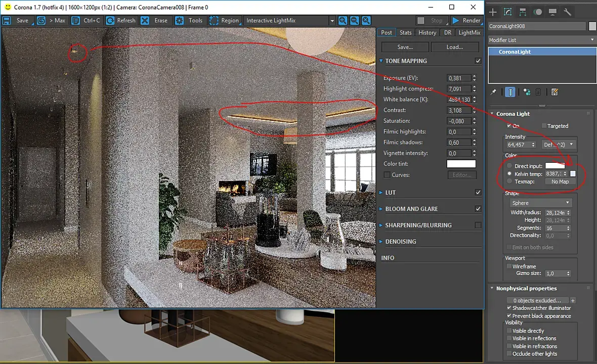
Task: Collapse the Tone Mapping section
Action: click(381, 61)
